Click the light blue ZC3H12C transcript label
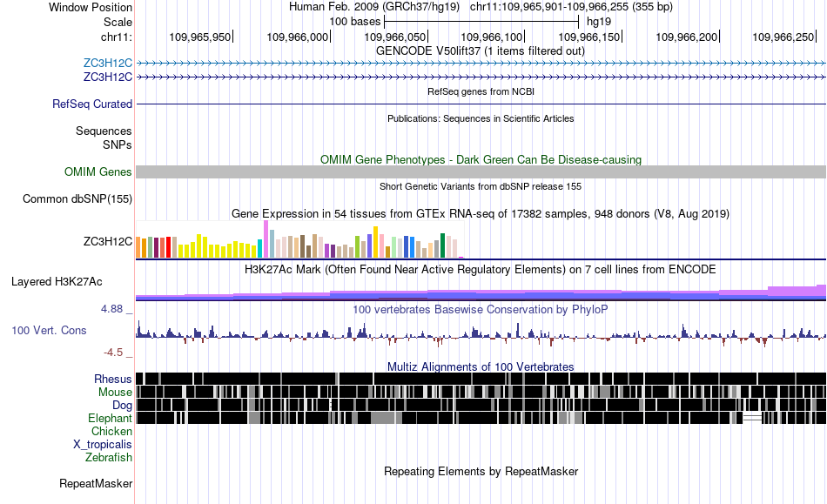 click(108, 64)
